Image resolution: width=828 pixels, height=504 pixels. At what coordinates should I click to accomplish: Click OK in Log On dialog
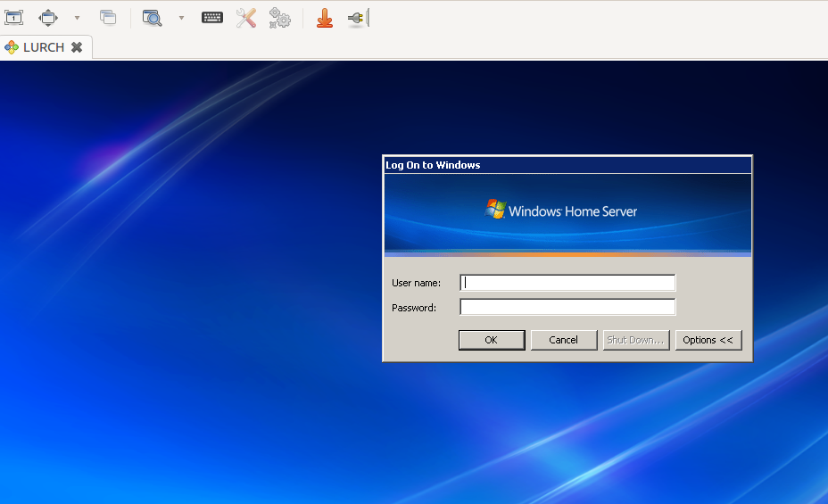coord(492,340)
